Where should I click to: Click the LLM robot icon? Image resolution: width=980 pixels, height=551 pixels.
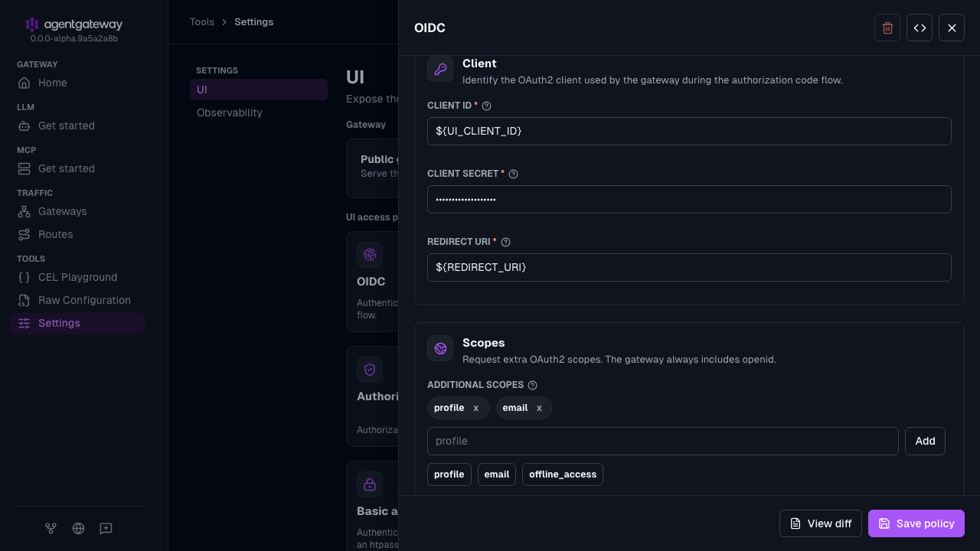click(24, 126)
